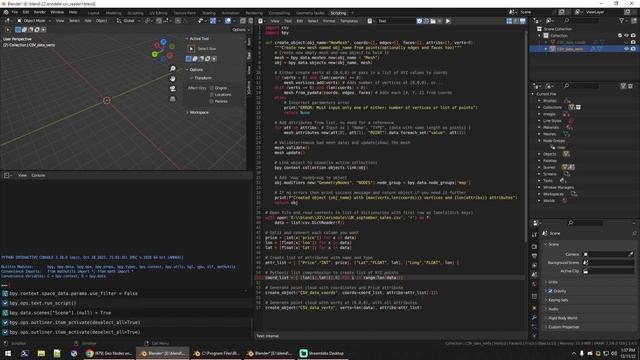Open Chrome Geo Nodes window from taskbar
The image size is (640, 360).
tap(109, 353)
